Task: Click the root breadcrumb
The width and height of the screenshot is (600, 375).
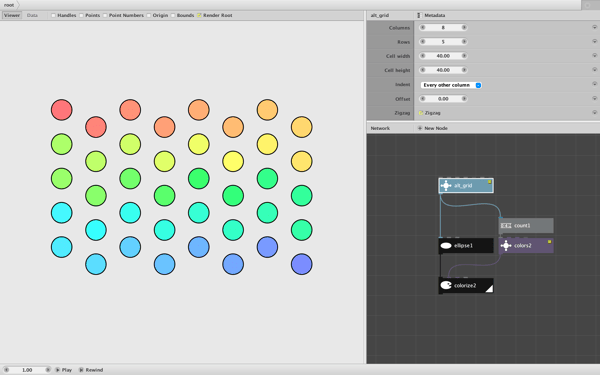Action: coord(9,5)
